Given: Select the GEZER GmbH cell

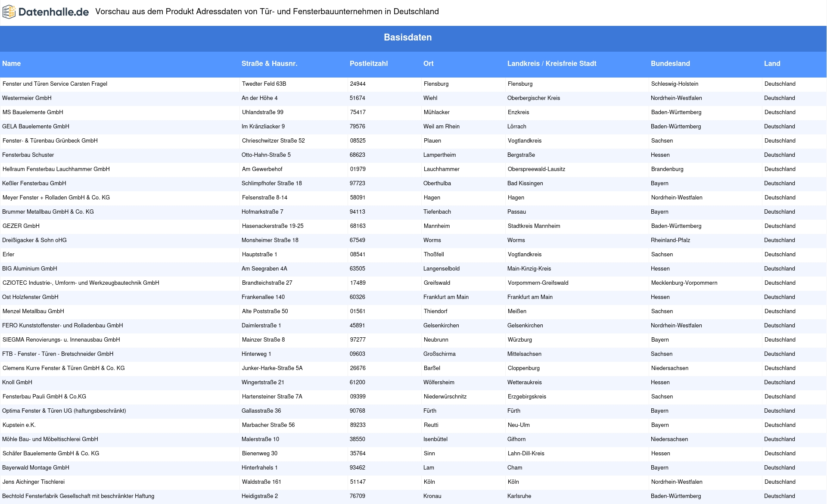Looking at the screenshot, I should pos(21,226).
